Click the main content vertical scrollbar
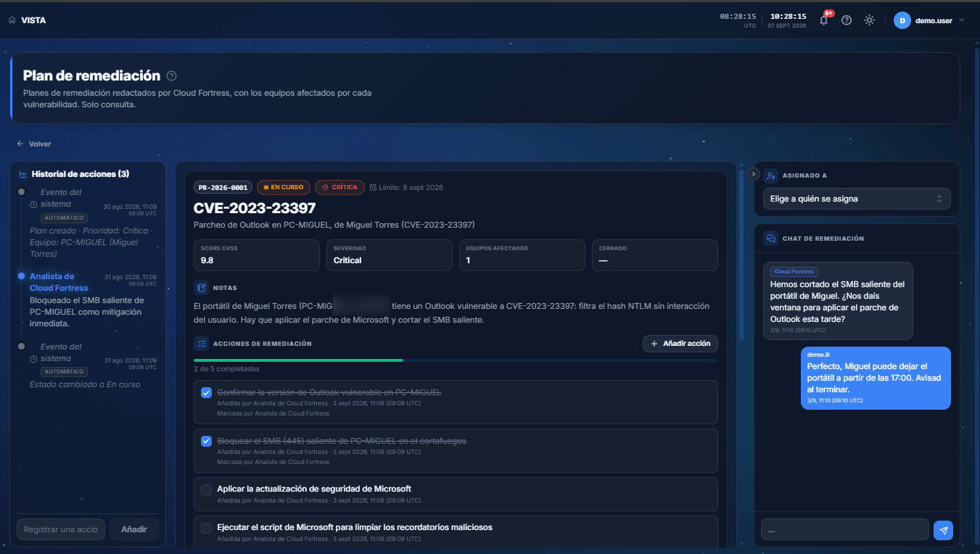 pyautogui.click(x=741, y=255)
